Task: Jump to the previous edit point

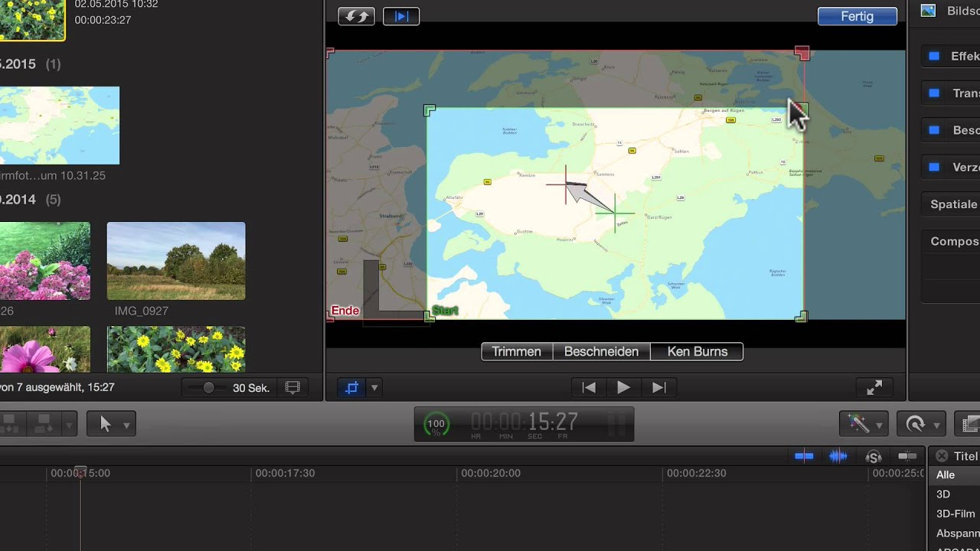Action: (x=589, y=388)
